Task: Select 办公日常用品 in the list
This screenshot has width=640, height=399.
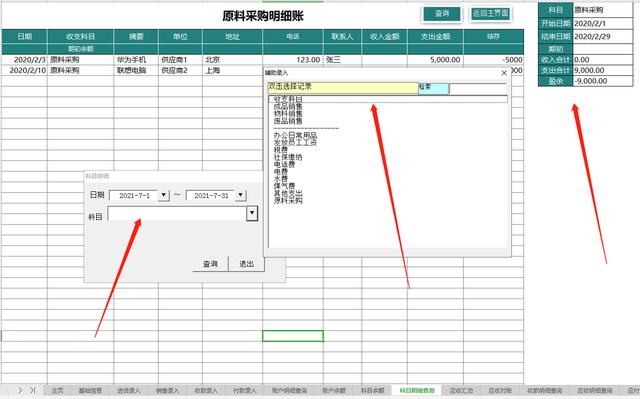Action: coord(295,135)
